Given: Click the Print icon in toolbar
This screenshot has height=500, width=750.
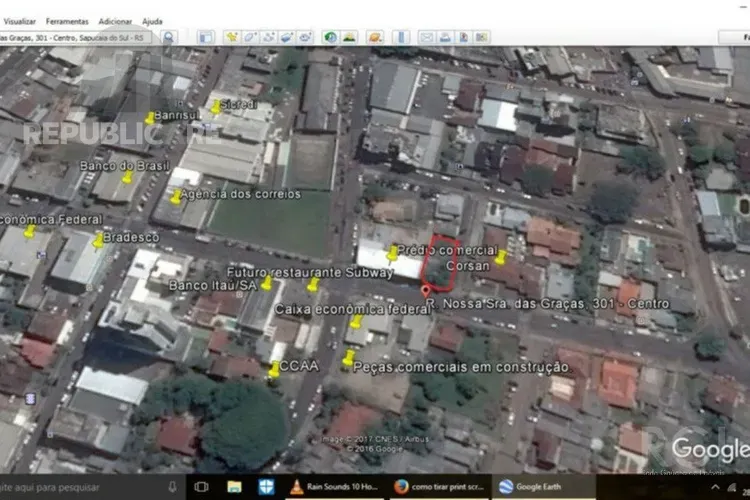Looking at the screenshot, I should pos(445,37).
